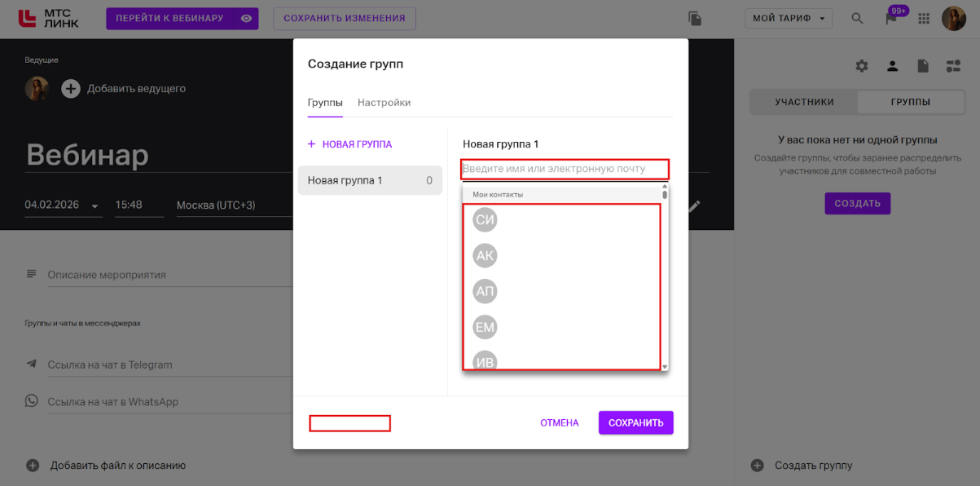Viewport: 980px width, 486px height.
Task: Open notifications flag with 99+ badge
Action: [x=891, y=18]
